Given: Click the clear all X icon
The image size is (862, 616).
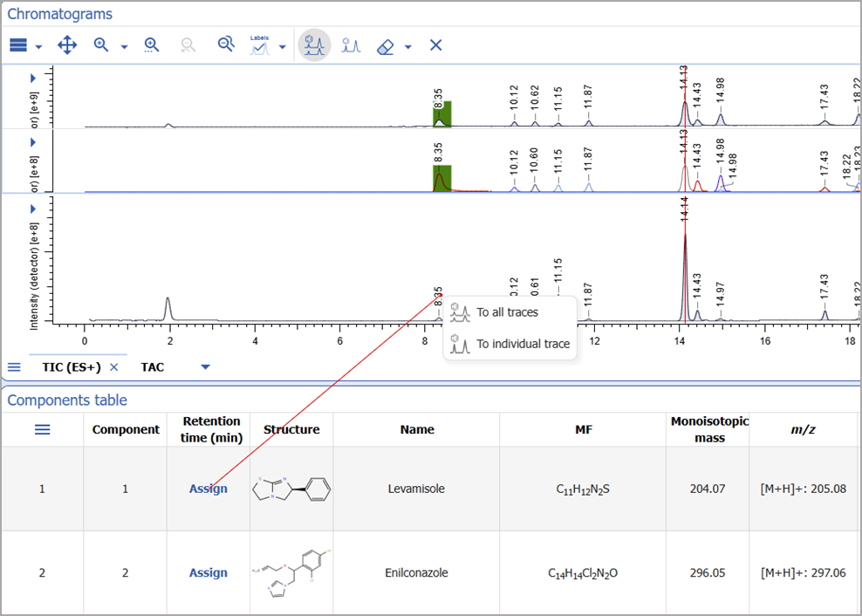Looking at the screenshot, I should [435, 44].
